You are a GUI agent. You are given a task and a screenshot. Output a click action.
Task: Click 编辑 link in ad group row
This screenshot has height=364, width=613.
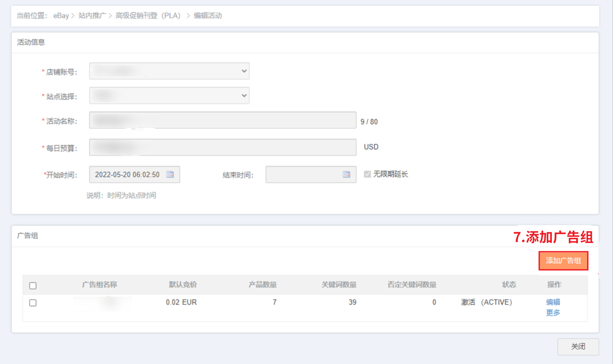(553, 302)
